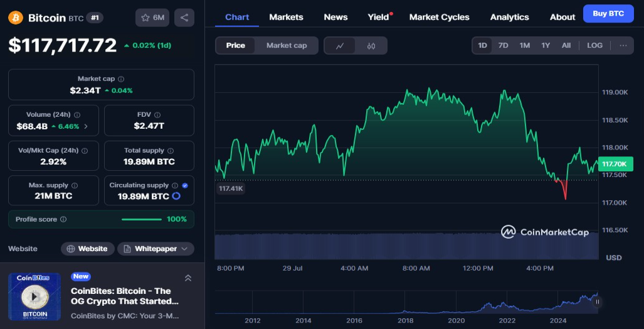
Task: Click the 8:00 AM x-axis label
Action: (x=416, y=269)
